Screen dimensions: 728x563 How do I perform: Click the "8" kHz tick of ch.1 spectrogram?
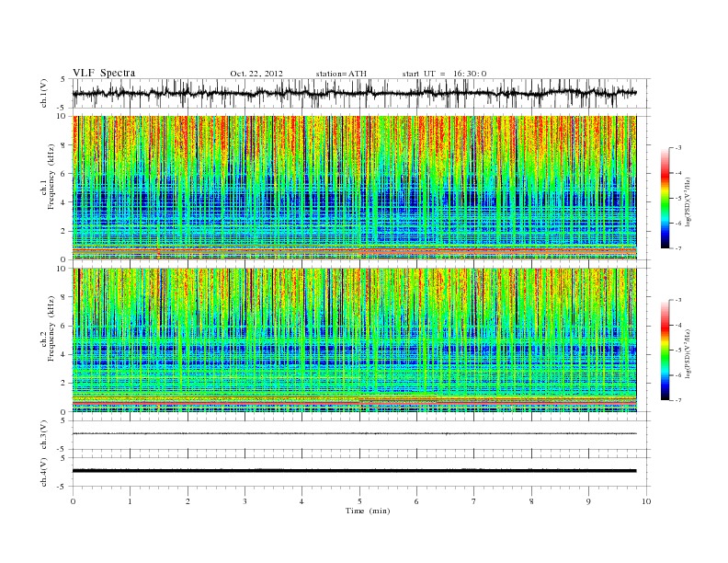63,145
